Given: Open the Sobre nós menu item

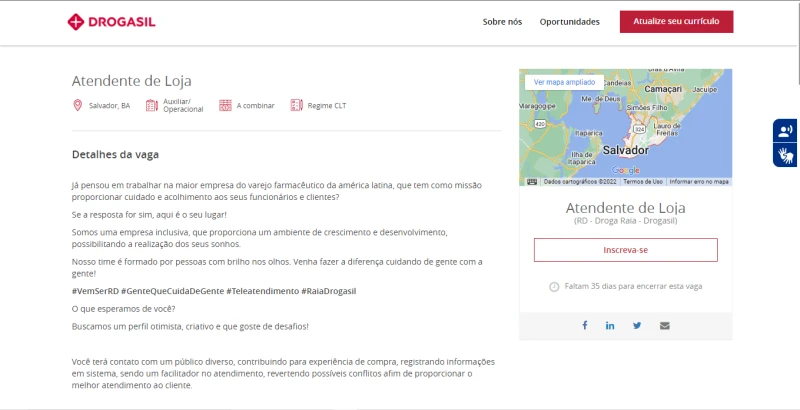Looking at the screenshot, I should pyautogui.click(x=502, y=22).
